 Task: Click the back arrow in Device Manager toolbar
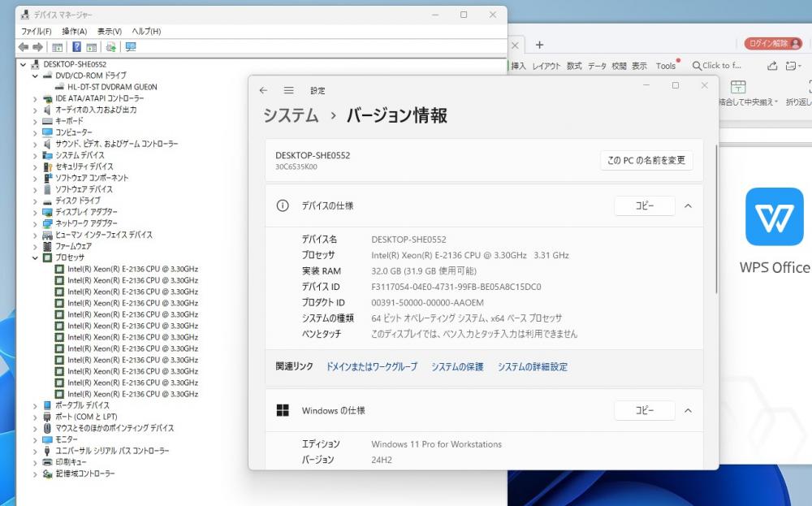coord(24,47)
